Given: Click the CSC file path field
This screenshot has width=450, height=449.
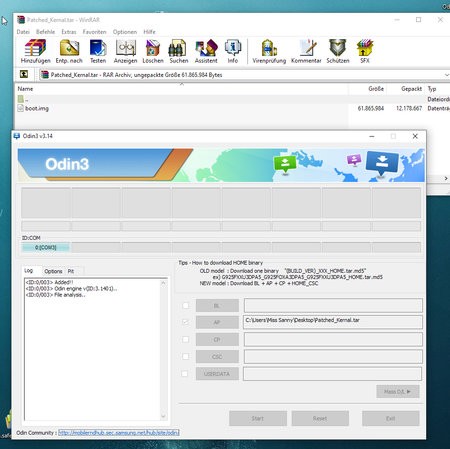Looking at the screenshot, I should pos(333,356).
